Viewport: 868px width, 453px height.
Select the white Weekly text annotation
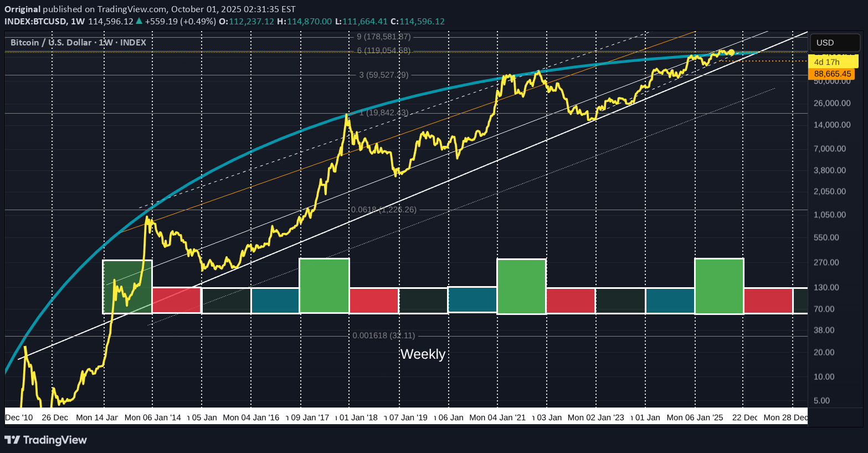click(x=423, y=354)
